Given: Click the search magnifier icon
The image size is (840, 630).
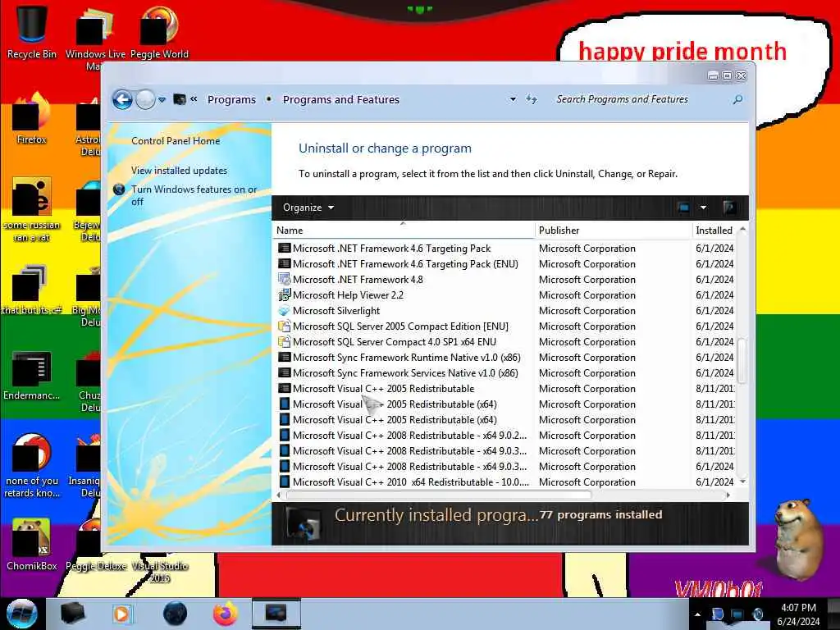Looking at the screenshot, I should click(737, 99).
